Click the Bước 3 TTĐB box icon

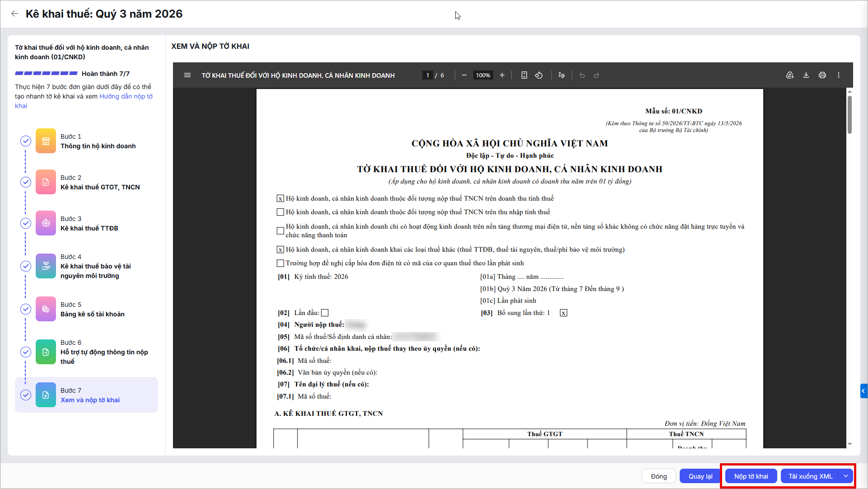click(46, 223)
